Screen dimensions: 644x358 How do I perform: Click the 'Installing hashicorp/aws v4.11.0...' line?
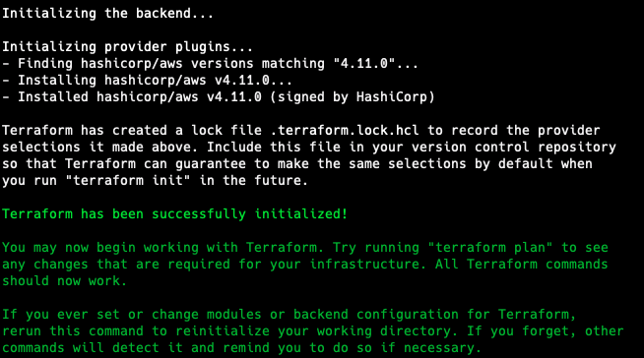click(x=147, y=81)
